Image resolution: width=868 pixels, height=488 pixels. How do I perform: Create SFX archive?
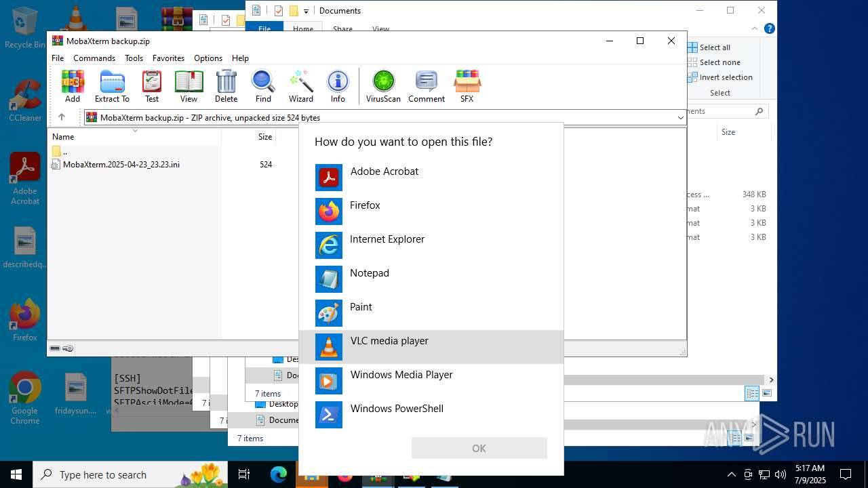467,86
